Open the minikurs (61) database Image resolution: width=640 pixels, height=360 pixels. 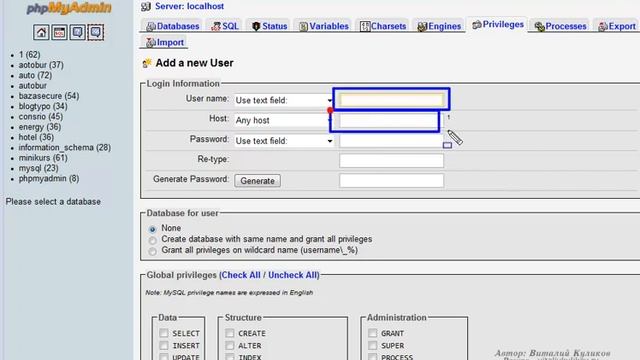(43, 158)
